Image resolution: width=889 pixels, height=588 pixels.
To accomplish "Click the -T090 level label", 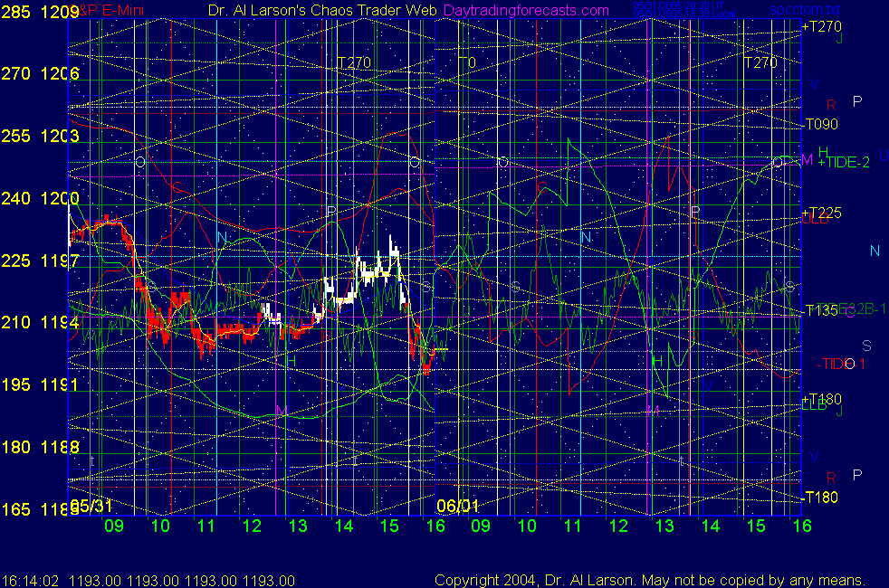I will tap(820, 124).
